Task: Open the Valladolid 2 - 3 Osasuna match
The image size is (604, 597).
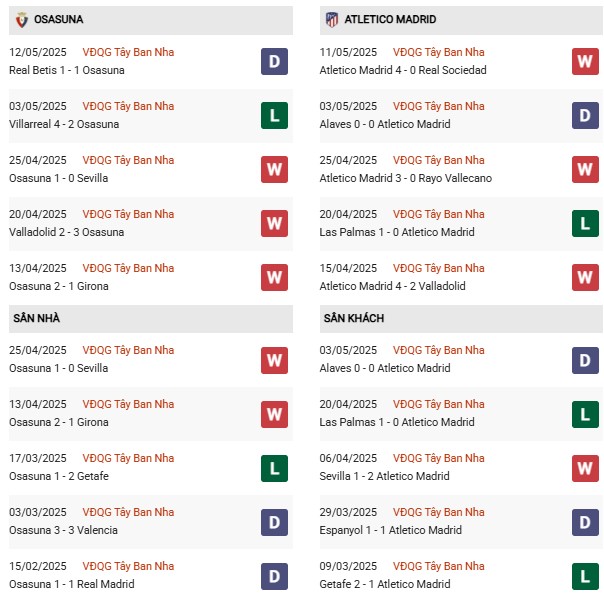Action: point(67,232)
